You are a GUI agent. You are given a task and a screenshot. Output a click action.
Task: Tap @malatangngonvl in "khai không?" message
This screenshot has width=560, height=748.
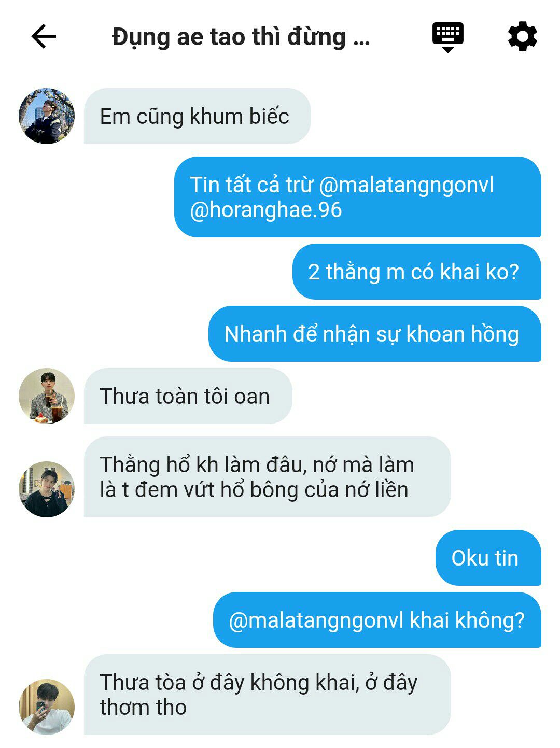point(316,621)
